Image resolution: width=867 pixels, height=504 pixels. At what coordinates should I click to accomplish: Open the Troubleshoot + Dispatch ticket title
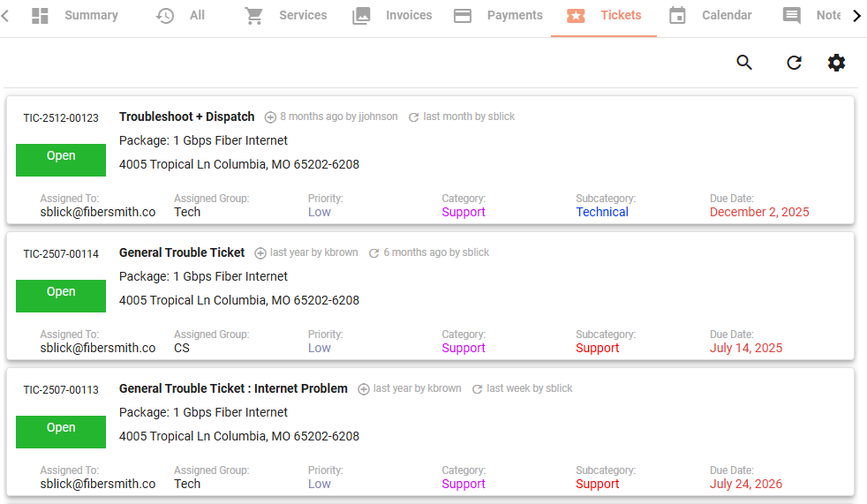[187, 117]
